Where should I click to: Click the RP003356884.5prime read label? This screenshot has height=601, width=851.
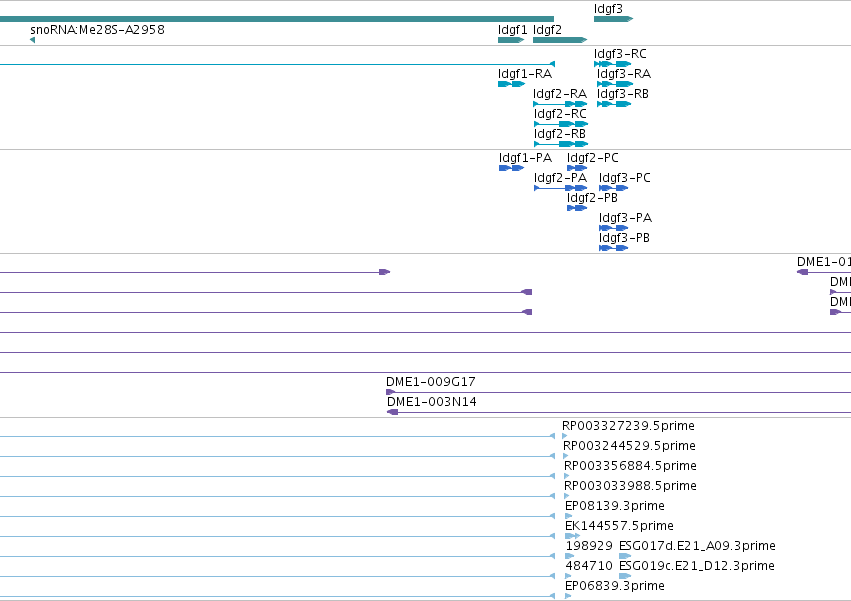[x=631, y=466]
